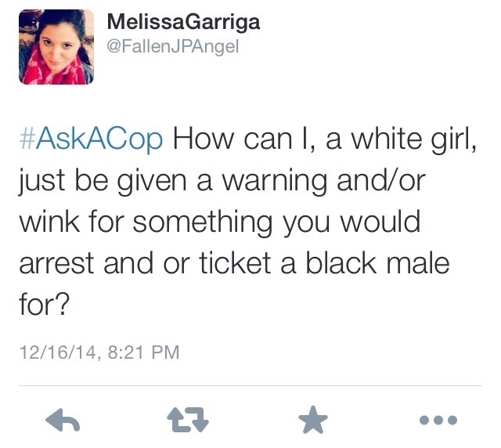Click the word 'warning' in the tweet
The width and height of the screenshot is (501, 448).
point(275,182)
